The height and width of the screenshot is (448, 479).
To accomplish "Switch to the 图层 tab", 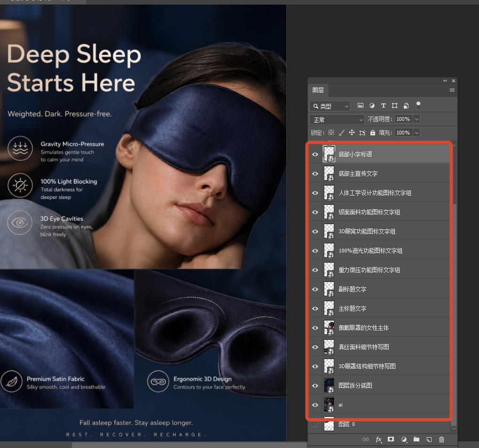I will coord(318,90).
